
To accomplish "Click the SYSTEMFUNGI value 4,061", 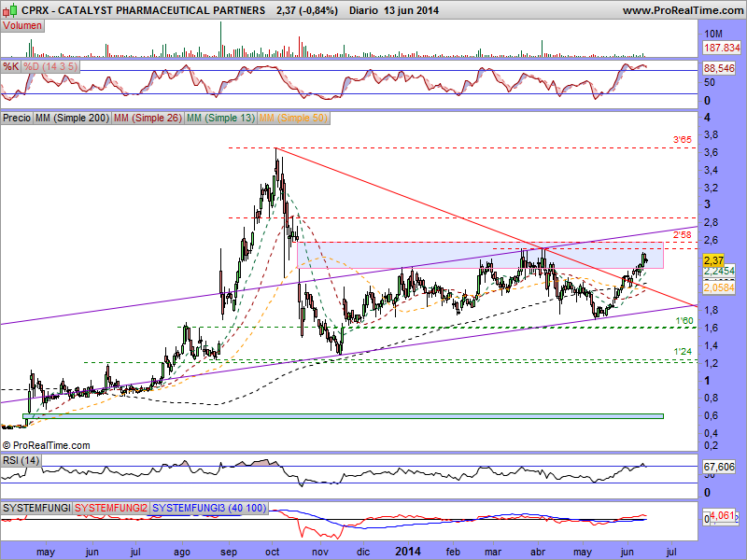I will 723,515.
